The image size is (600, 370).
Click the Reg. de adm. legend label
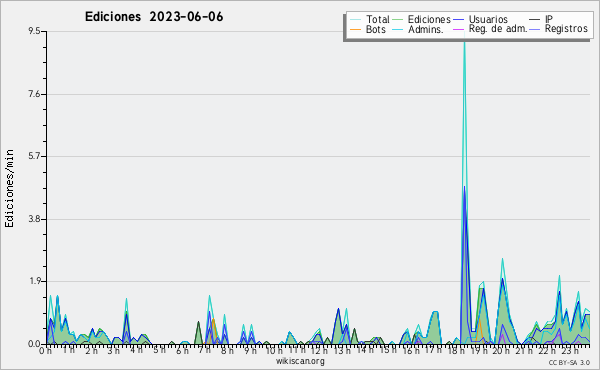coord(498,29)
